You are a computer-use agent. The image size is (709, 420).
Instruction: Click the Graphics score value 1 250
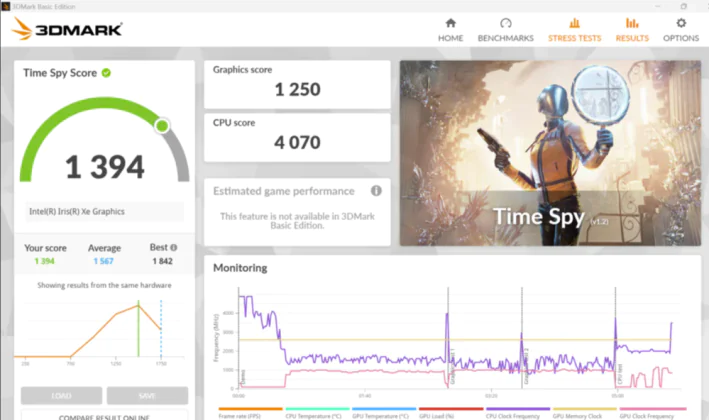click(298, 90)
